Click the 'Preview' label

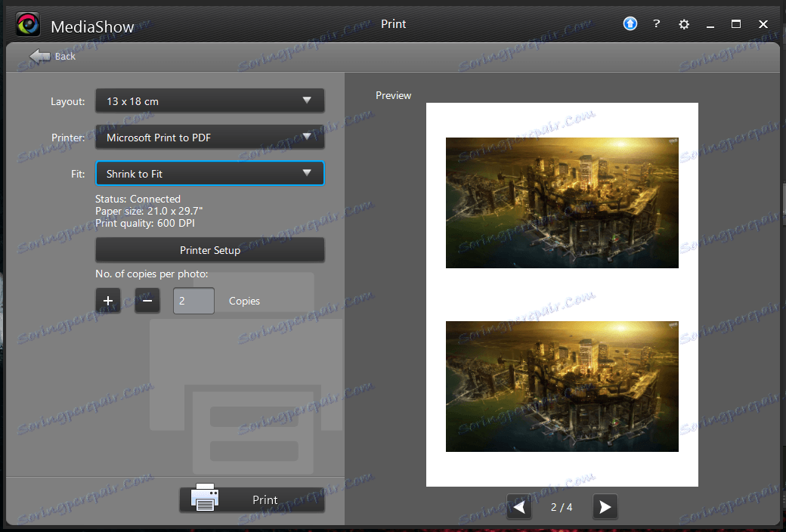[x=394, y=95]
